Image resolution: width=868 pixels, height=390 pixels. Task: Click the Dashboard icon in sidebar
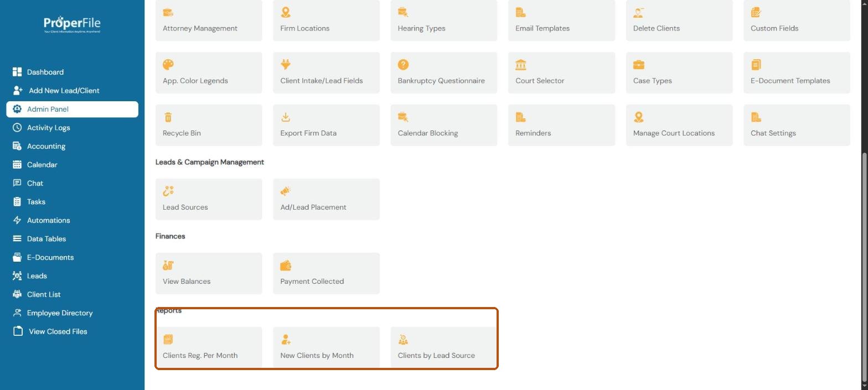[17, 72]
